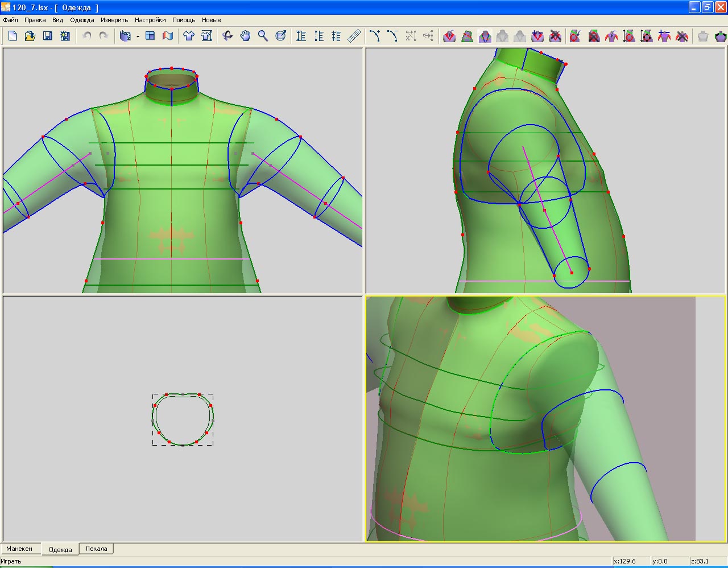
Task: Toggle the colored flag map icon
Action: (168, 36)
